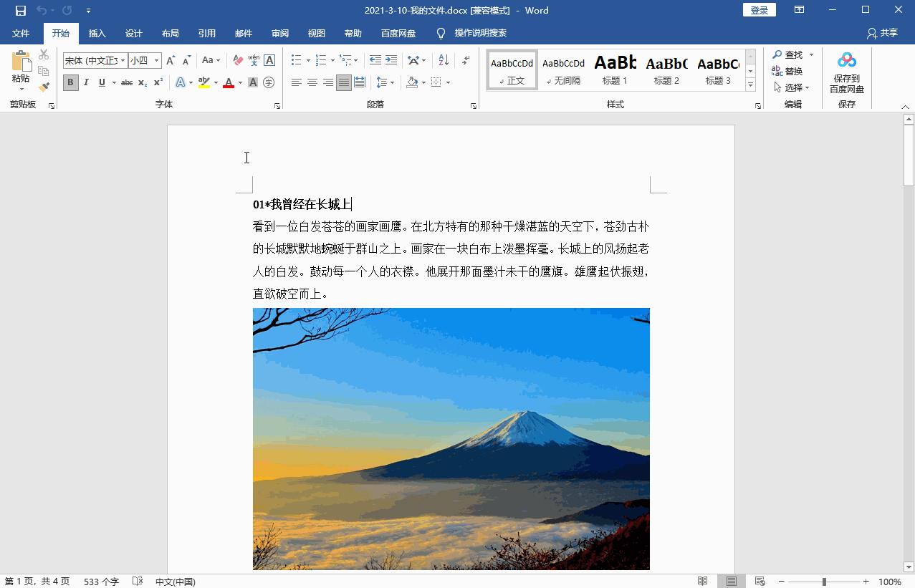Toggle the underline button

point(101,82)
